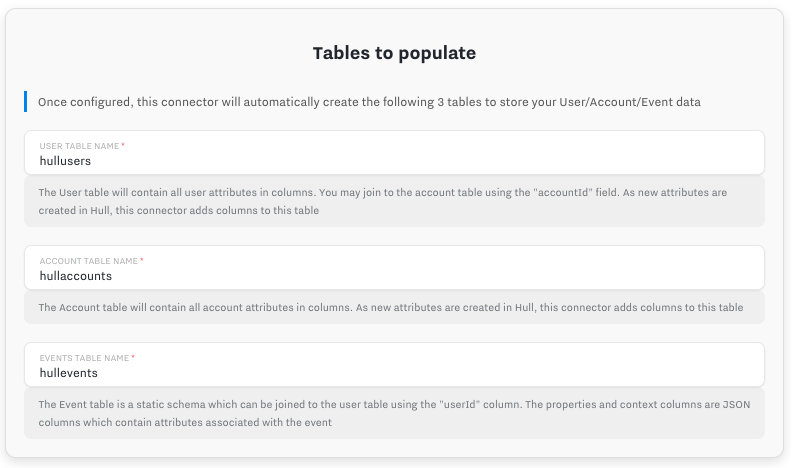
Task: Click the Account table description box
Action: [394, 307]
